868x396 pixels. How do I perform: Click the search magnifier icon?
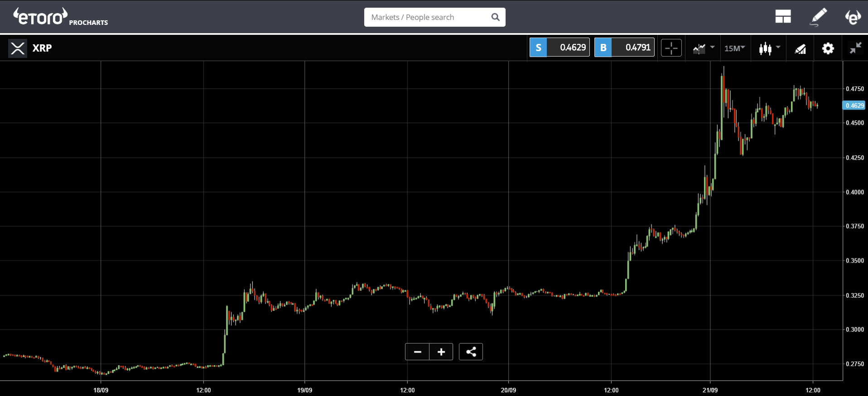pyautogui.click(x=496, y=17)
